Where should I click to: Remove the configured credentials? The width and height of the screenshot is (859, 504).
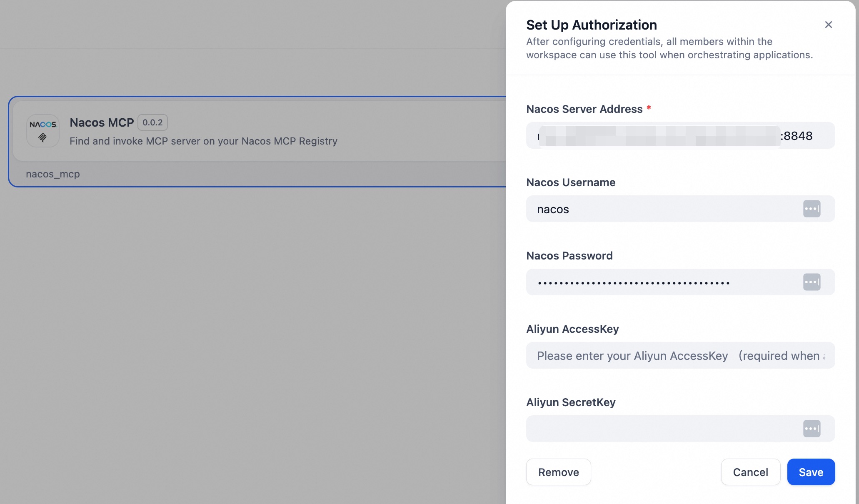pyautogui.click(x=558, y=472)
